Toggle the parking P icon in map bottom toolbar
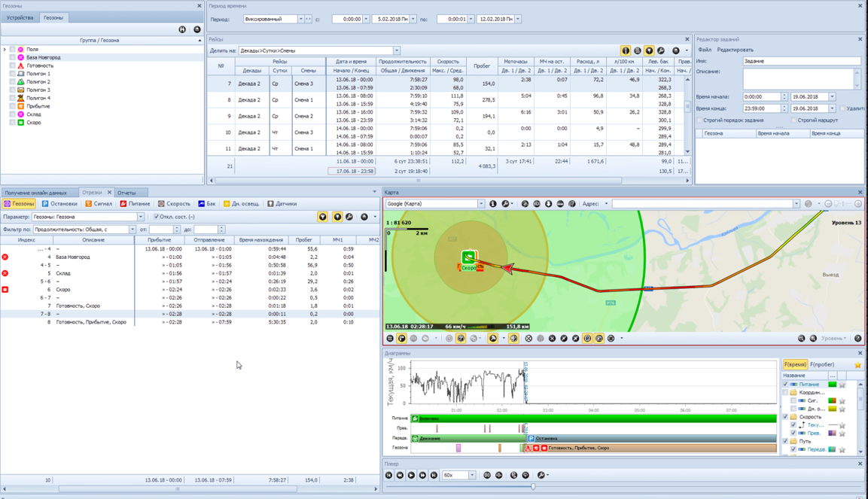This screenshot has height=499, width=868. click(587, 339)
